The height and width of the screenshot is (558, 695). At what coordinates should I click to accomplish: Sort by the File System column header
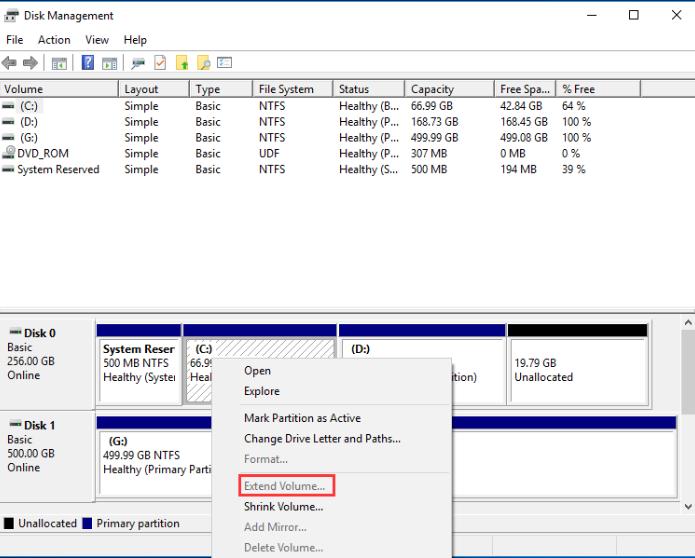click(x=293, y=89)
